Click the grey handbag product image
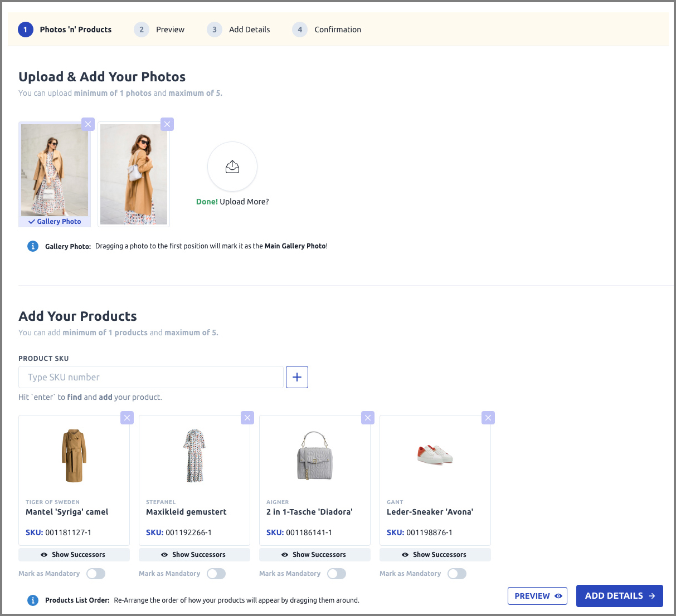The width and height of the screenshot is (676, 616). tap(315, 456)
